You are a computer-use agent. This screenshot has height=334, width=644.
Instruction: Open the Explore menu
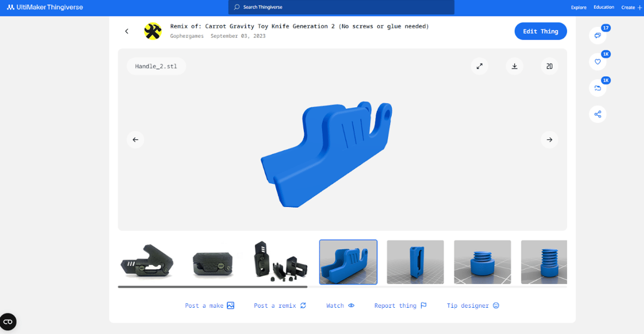coord(579,8)
